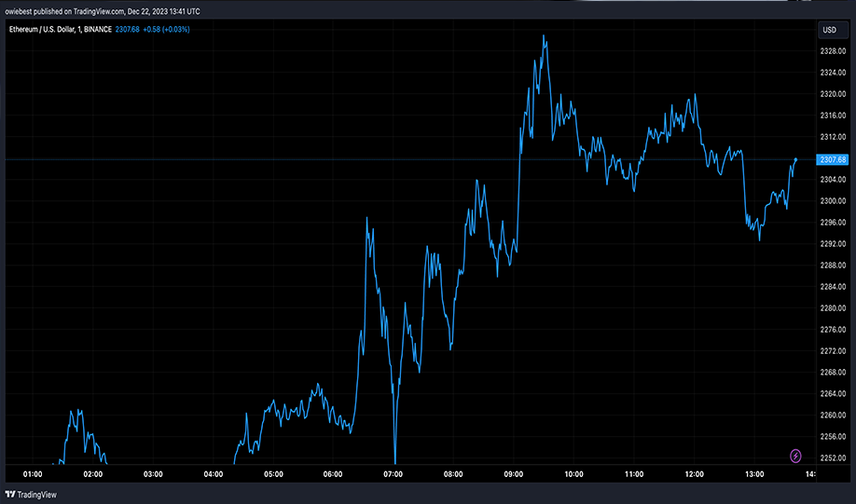Click the end point dot of price line
Image resolution: width=856 pixels, height=504 pixels.
(x=795, y=159)
